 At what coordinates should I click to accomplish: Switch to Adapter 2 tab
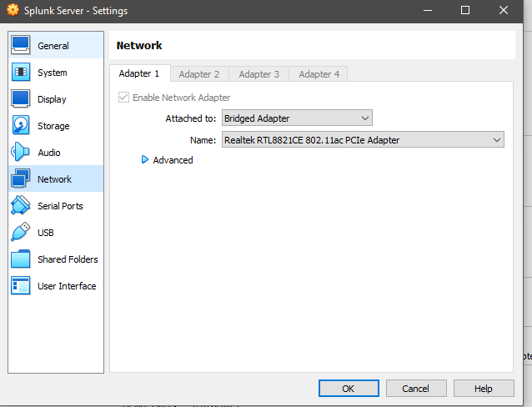click(x=199, y=74)
